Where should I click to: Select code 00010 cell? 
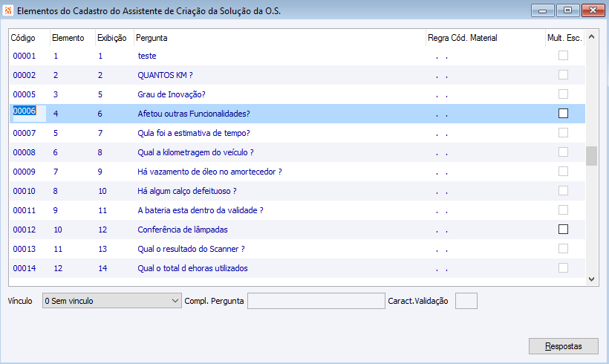(x=24, y=191)
